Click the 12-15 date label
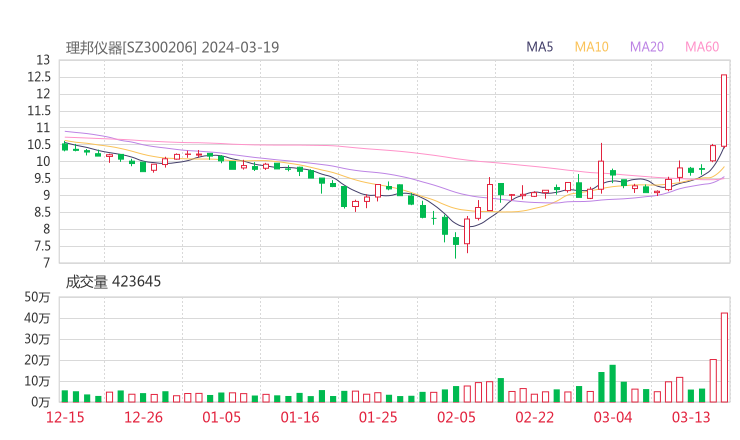740x440 pixels. pyautogui.click(x=65, y=417)
